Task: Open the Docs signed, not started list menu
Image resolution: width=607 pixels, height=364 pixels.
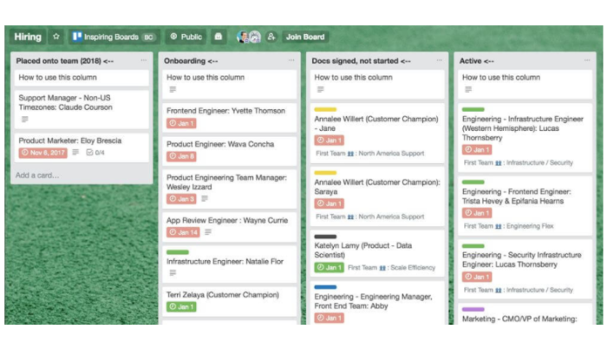Action: tap(440, 61)
